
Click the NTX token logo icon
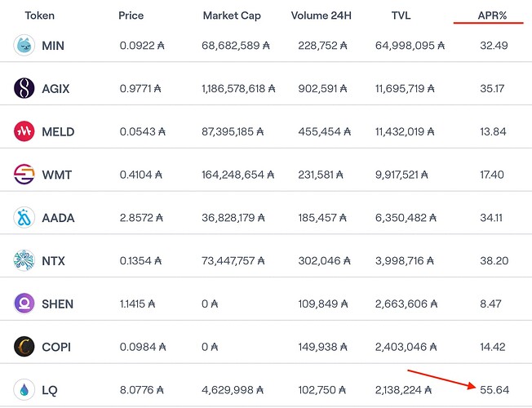click(x=24, y=261)
